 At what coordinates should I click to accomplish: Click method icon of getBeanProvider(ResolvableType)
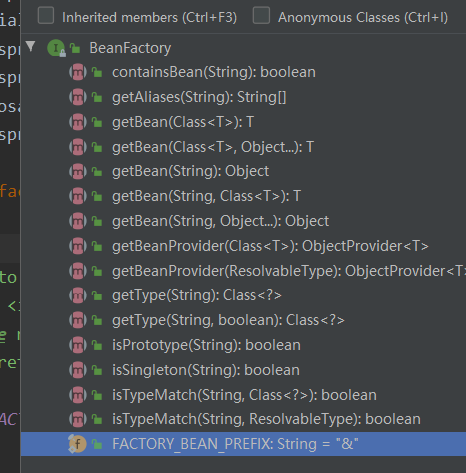[x=78, y=271]
